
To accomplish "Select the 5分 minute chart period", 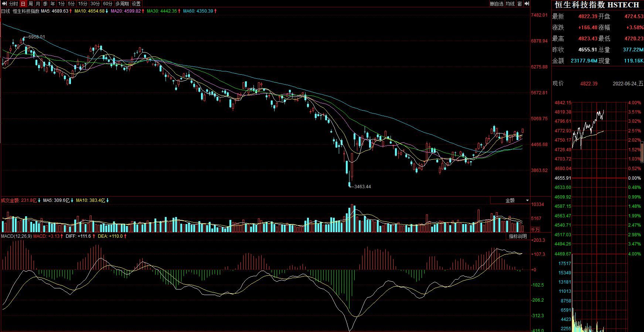I will tap(71, 4).
